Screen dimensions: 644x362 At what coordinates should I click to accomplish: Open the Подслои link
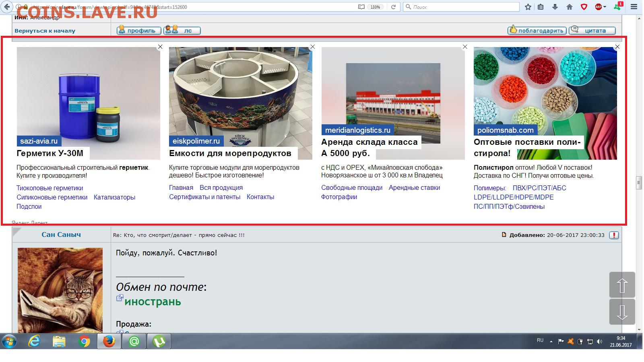(29, 206)
